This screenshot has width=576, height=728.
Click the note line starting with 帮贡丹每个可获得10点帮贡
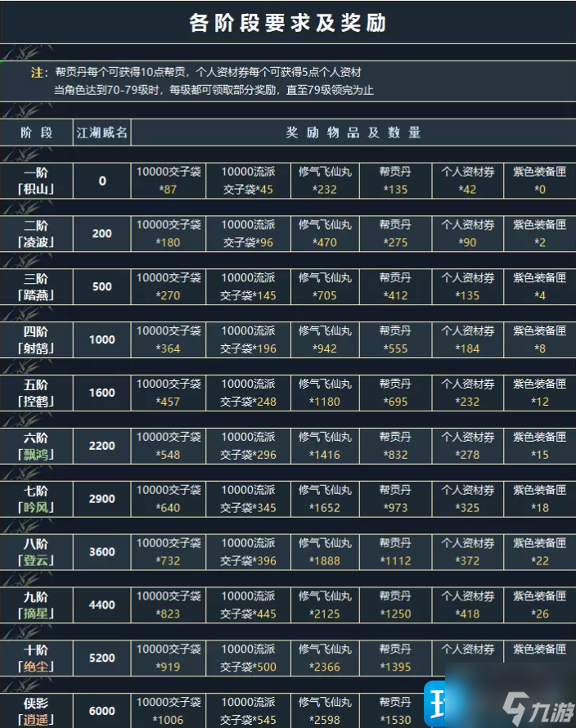[208, 72]
